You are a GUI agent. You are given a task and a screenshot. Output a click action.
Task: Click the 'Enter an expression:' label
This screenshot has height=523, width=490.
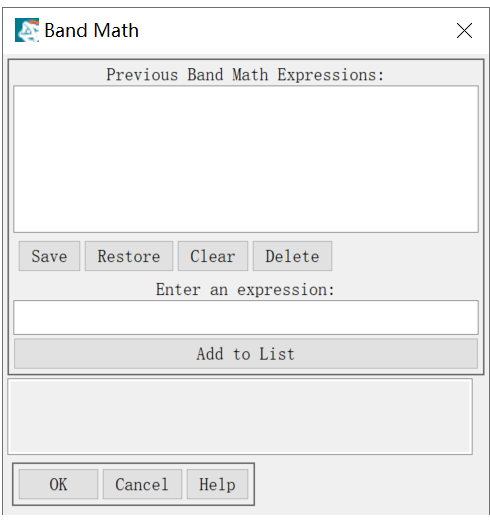(x=245, y=289)
